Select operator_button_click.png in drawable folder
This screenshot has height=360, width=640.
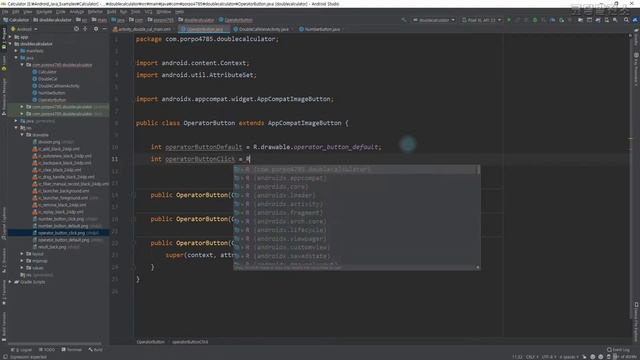[x=61, y=233]
